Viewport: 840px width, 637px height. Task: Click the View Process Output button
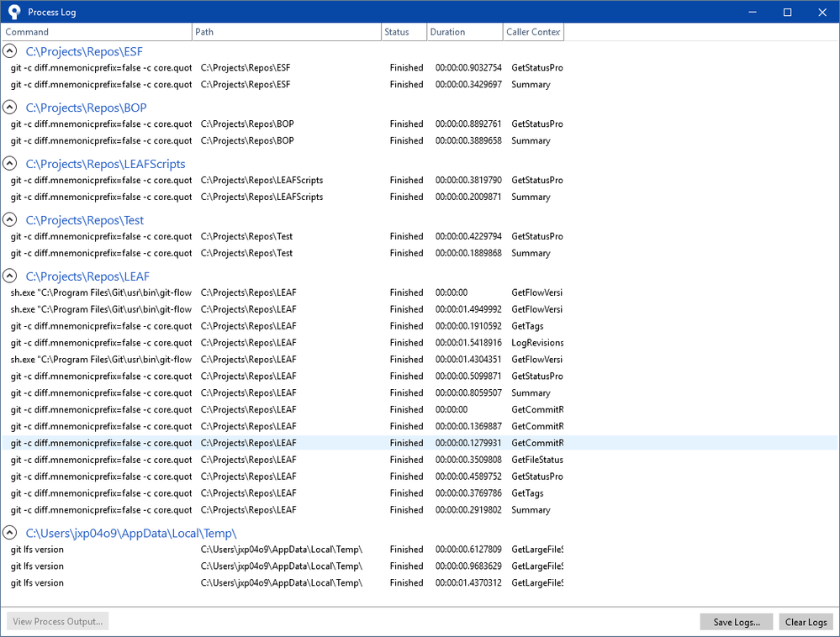tap(56, 621)
